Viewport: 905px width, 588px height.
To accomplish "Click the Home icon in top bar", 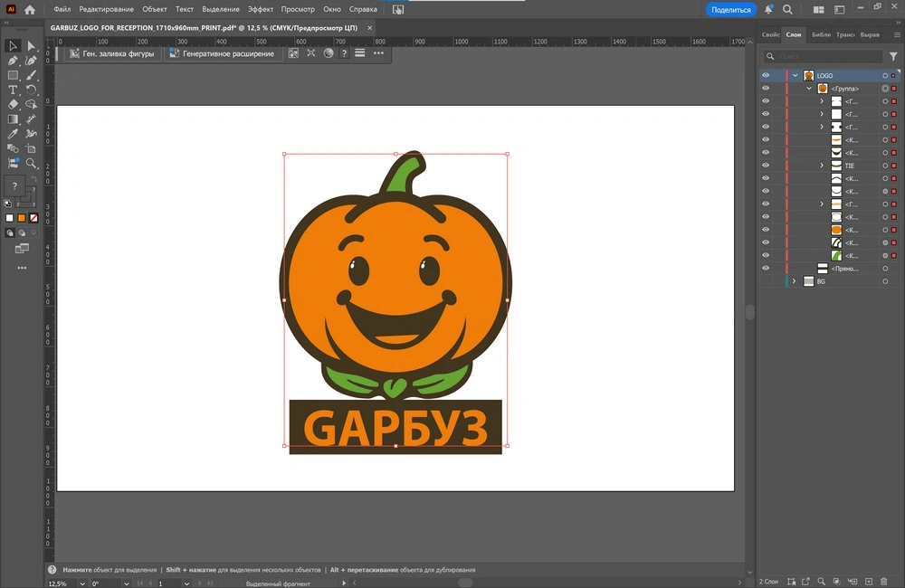I will pyautogui.click(x=29, y=10).
